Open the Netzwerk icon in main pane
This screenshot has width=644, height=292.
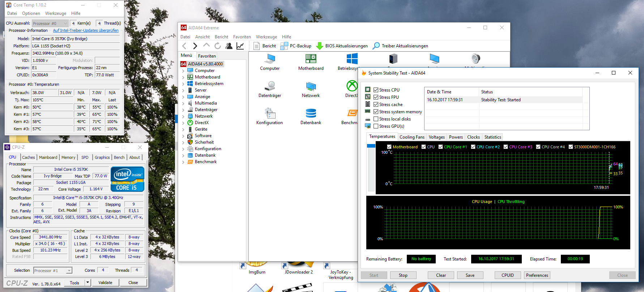click(311, 89)
